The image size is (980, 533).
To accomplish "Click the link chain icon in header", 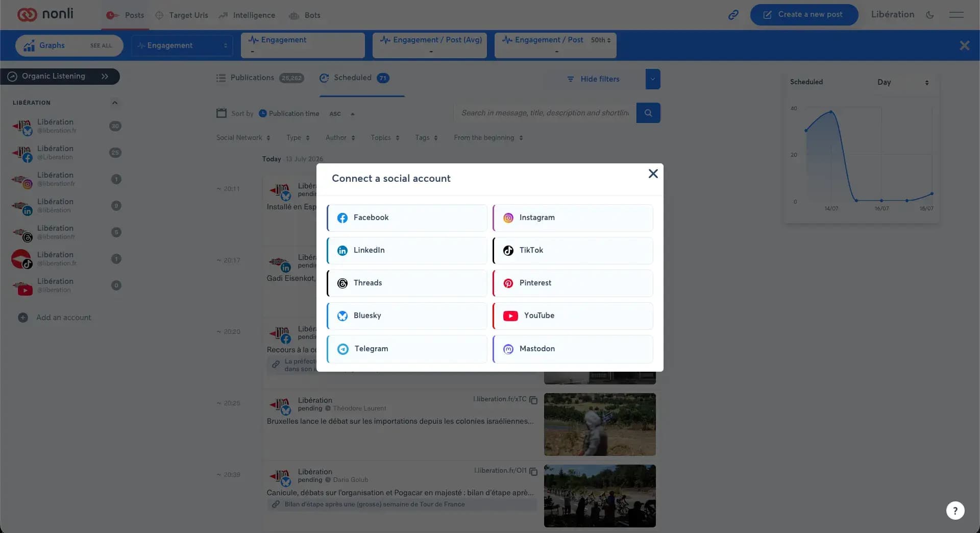I will [733, 15].
